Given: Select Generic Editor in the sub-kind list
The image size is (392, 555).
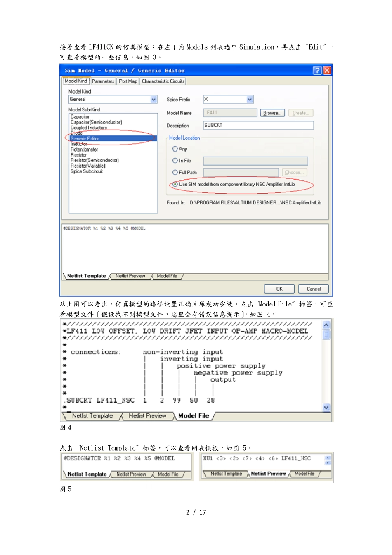Looking at the screenshot, I should click(113, 138).
